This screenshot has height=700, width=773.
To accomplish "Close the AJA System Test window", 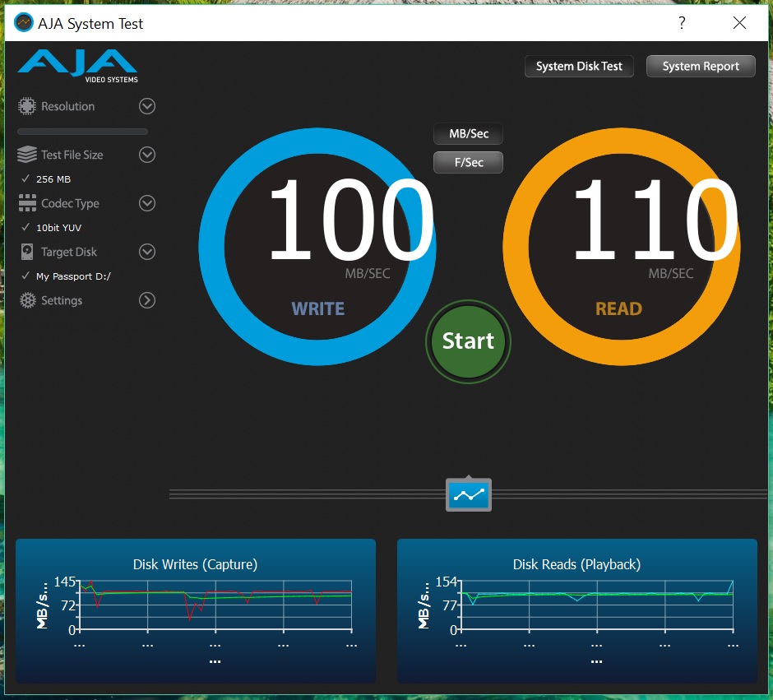I will click(x=739, y=23).
